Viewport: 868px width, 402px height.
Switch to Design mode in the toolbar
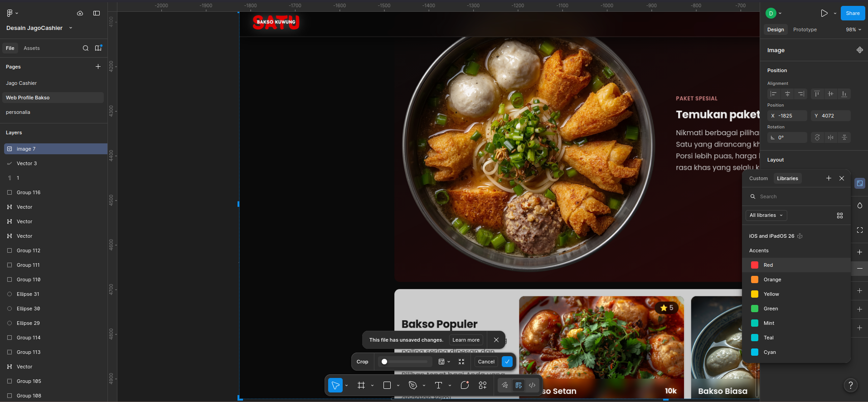tap(519, 385)
